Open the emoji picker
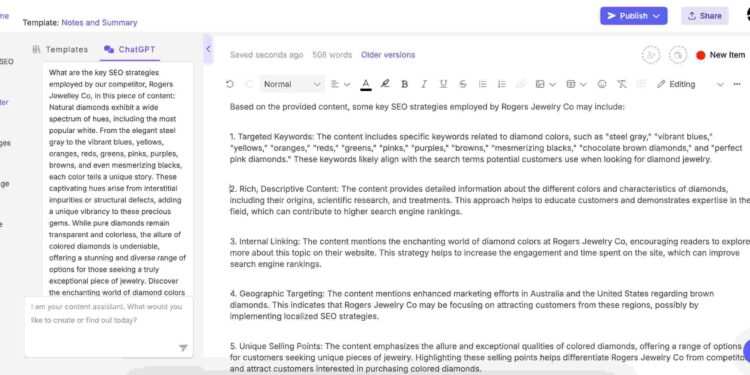750x375 pixels. tap(602, 84)
